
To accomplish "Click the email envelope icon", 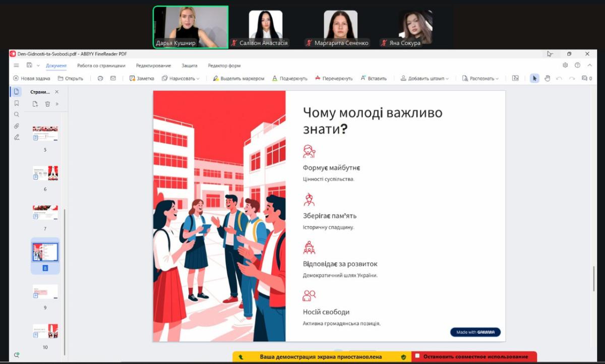I will [x=113, y=78].
